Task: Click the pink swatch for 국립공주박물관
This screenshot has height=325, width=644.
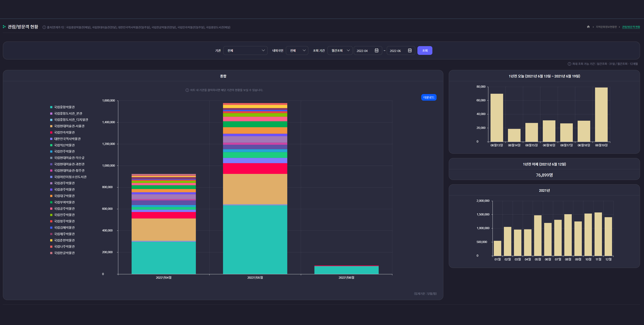Action: (51, 209)
